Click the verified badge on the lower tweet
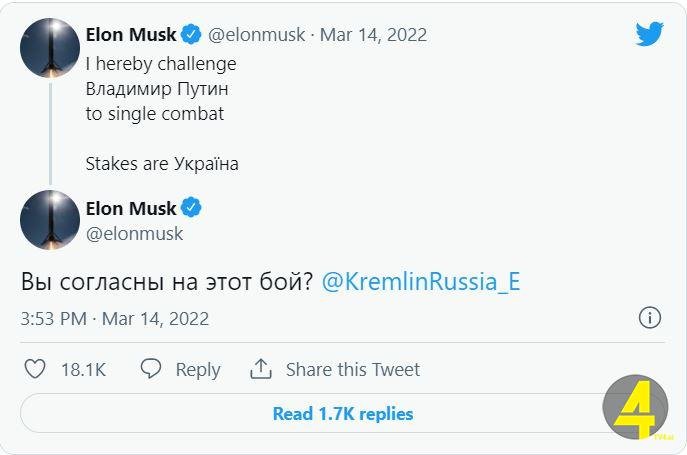The width and height of the screenshot is (687, 455). [x=191, y=209]
